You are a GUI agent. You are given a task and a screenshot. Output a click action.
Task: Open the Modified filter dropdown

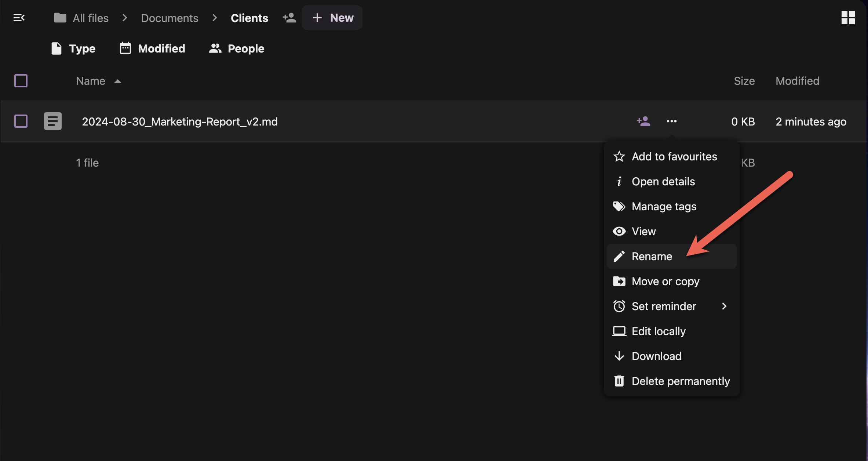point(153,48)
